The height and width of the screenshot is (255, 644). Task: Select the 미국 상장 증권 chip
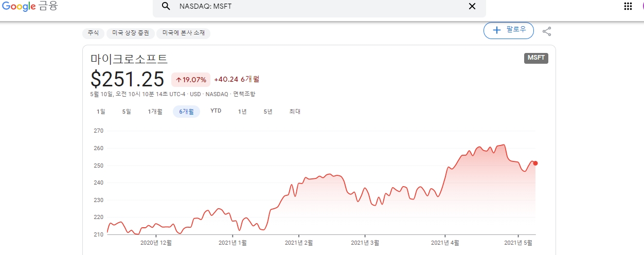pos(130,33)
